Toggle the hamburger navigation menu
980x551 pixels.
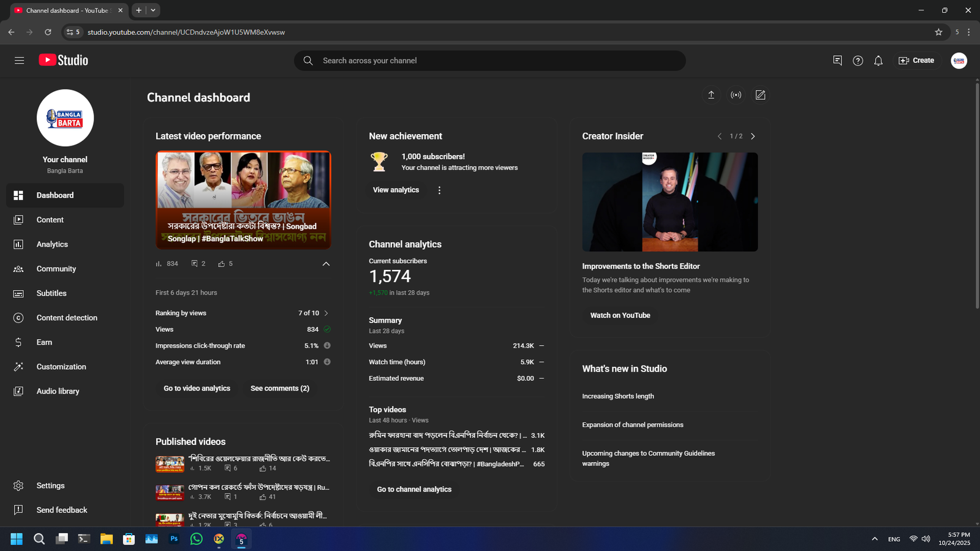pyautogui.click(x=20, y=61)
